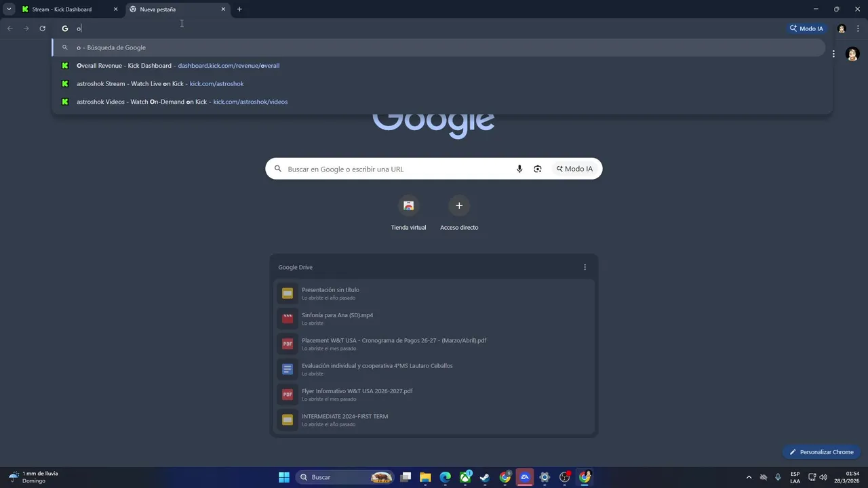Close the Stream - Kick Dashboard tab
Image resolution: width=868 pixels, height=488 pixels.
(x=115, y=9)
